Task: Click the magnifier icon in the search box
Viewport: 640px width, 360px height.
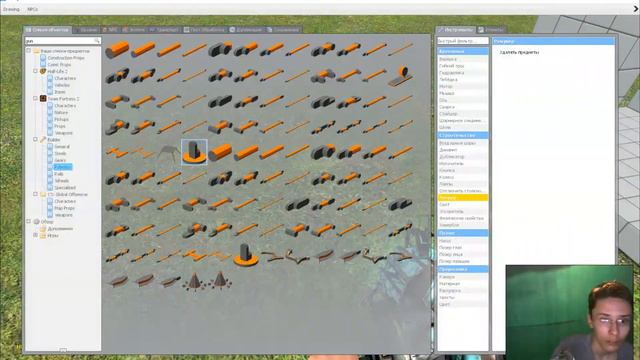Action: pos(97,41)
